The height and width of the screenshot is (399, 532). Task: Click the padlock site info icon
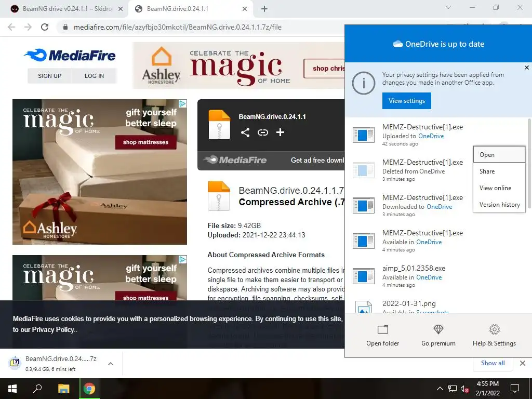(65, 27)
